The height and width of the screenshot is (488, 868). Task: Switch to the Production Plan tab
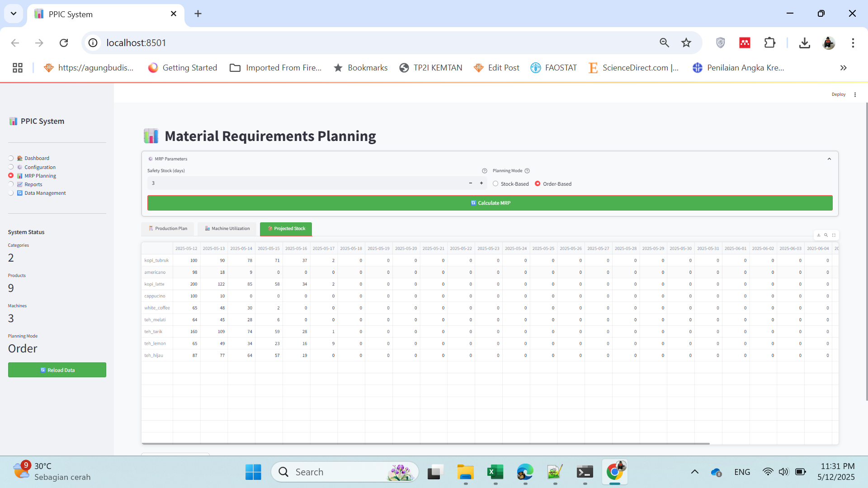[x=168, y=229]
